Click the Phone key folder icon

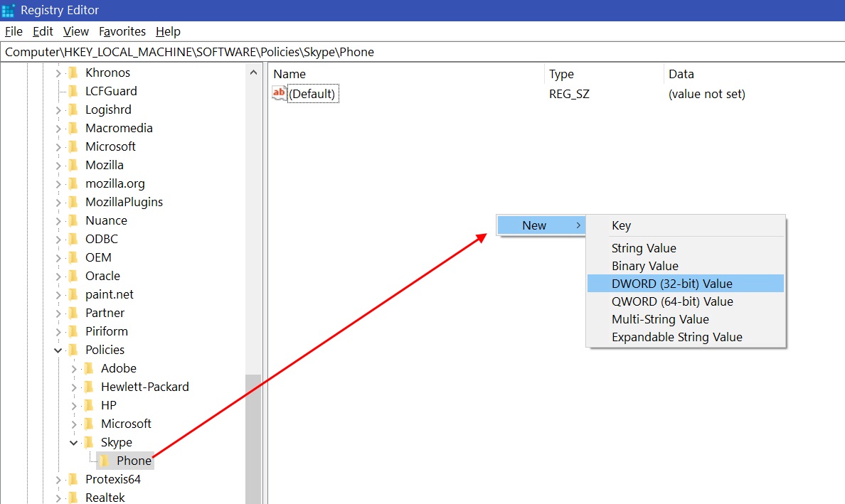[x=105, y=461]
